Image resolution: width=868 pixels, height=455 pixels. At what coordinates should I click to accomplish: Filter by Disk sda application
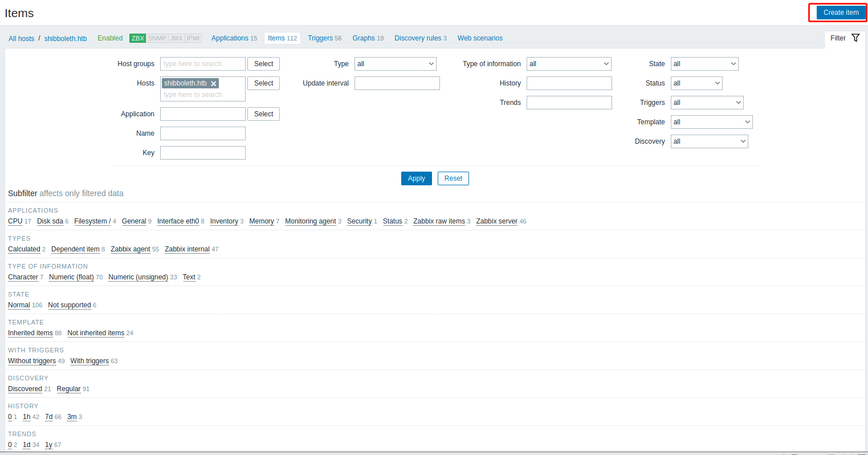(x=50, y=221)
